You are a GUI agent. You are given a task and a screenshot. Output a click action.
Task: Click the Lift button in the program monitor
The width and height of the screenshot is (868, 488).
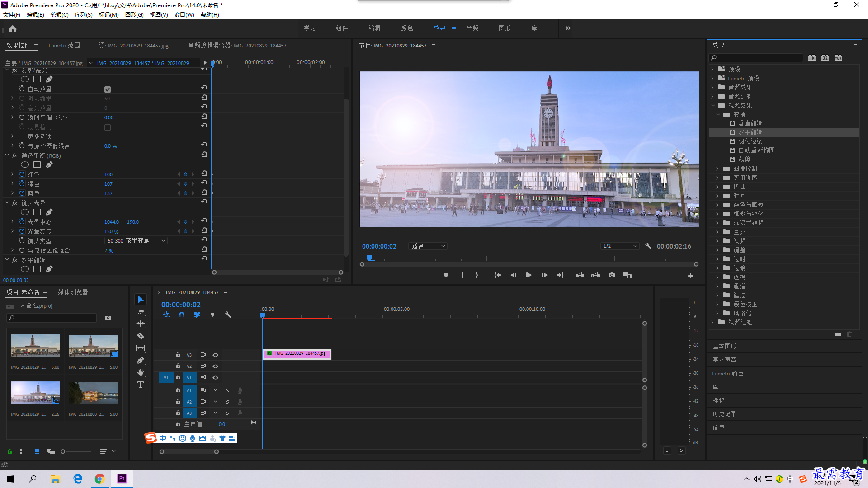point(580,275)
